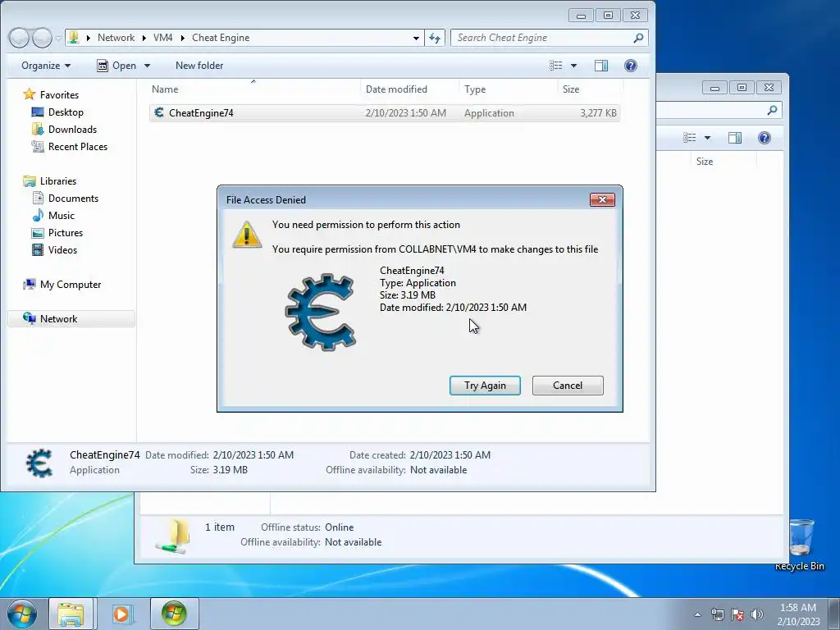Image resolution: width=840 pixels, height=630 pixels.
Task: Click Cancel in the File Access Denied dialog
Action: coord(568,386)
